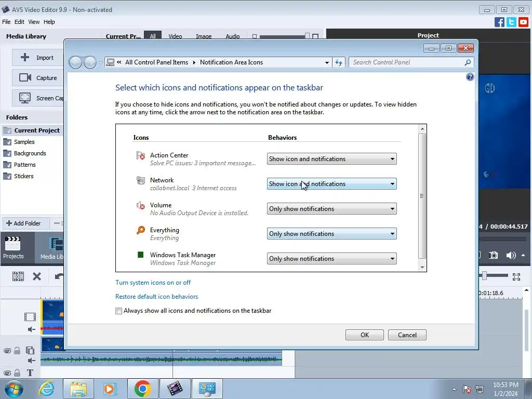Viewport: 532px width, 399px height.
Task: Open Control Panel help question mark icon
Action: (470, 77)
